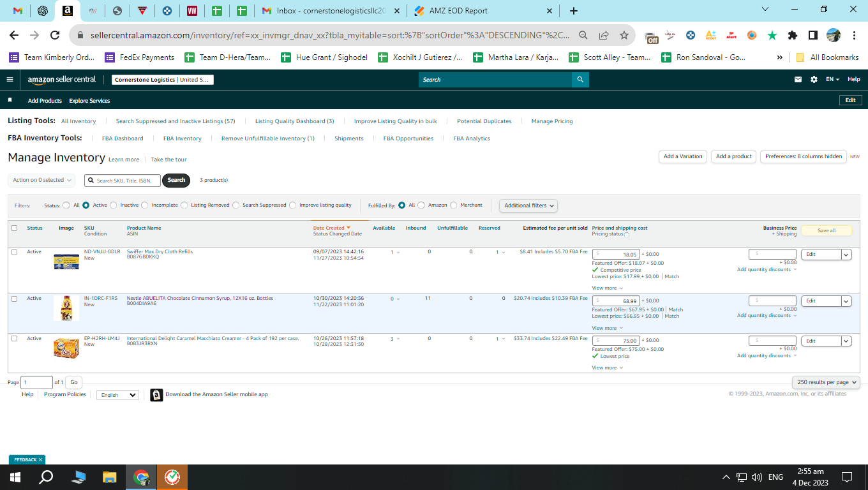Viewport: 868px width, 490px height.
Task: Click the bookmark flag icon beside Add Products
Action: tap(10, 100)
